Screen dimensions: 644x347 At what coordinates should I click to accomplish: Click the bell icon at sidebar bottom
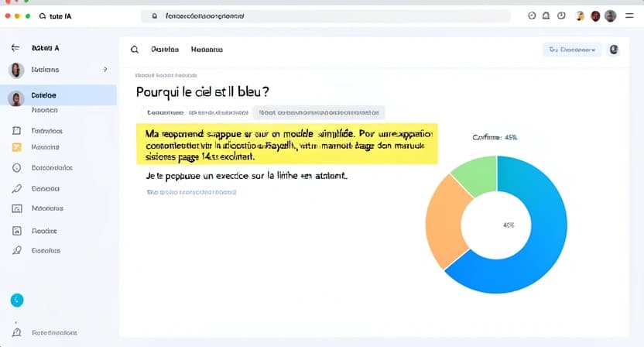click(17, 332)
